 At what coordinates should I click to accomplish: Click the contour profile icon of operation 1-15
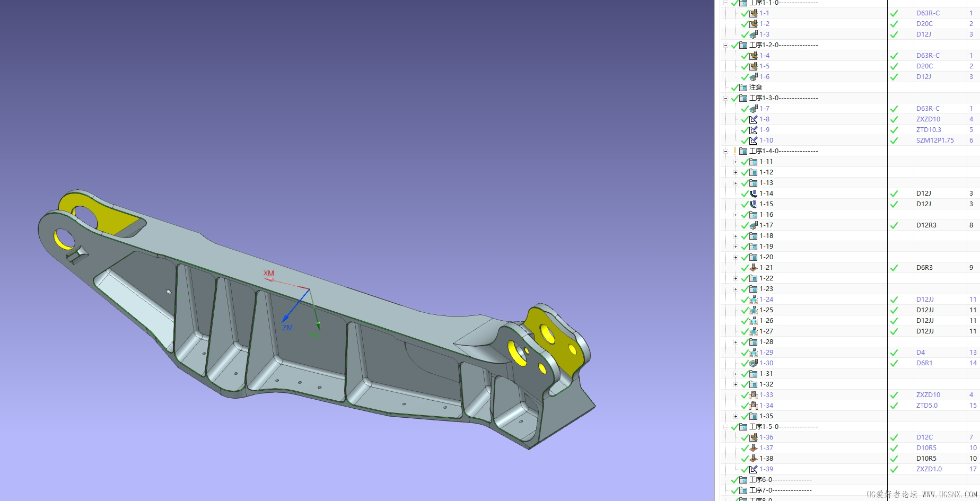point(753,204)
